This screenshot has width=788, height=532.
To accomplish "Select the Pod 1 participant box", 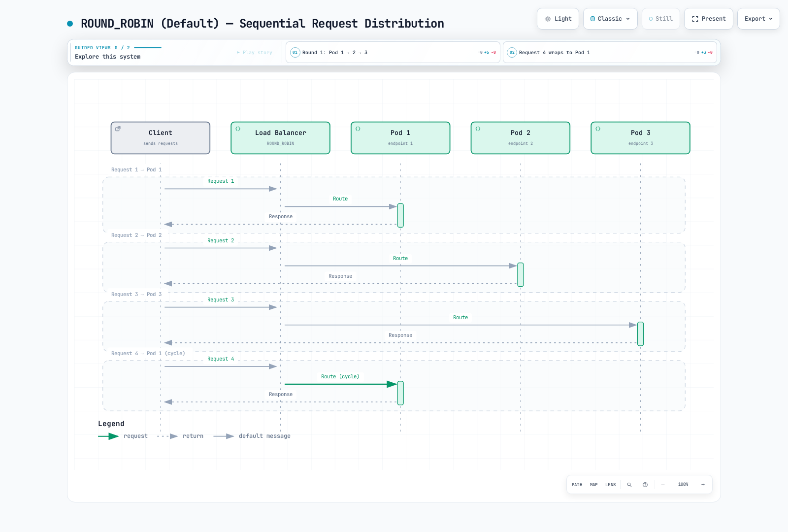I will 400,138.
